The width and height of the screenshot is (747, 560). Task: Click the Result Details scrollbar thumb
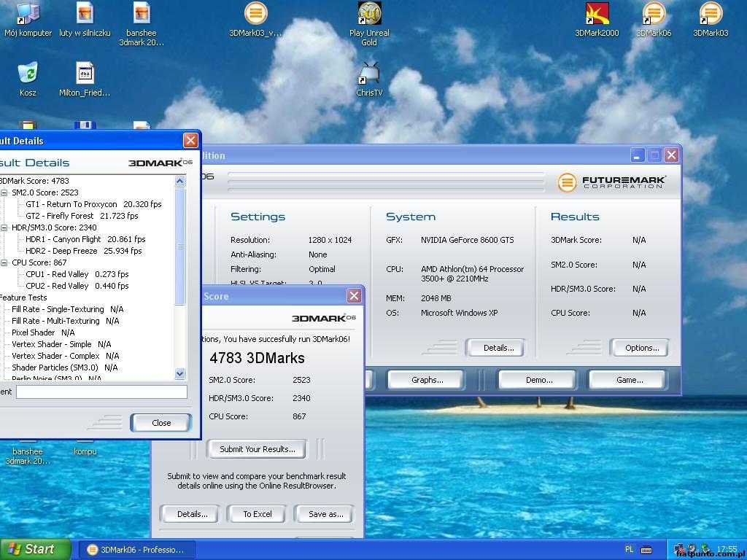(179, 246)
